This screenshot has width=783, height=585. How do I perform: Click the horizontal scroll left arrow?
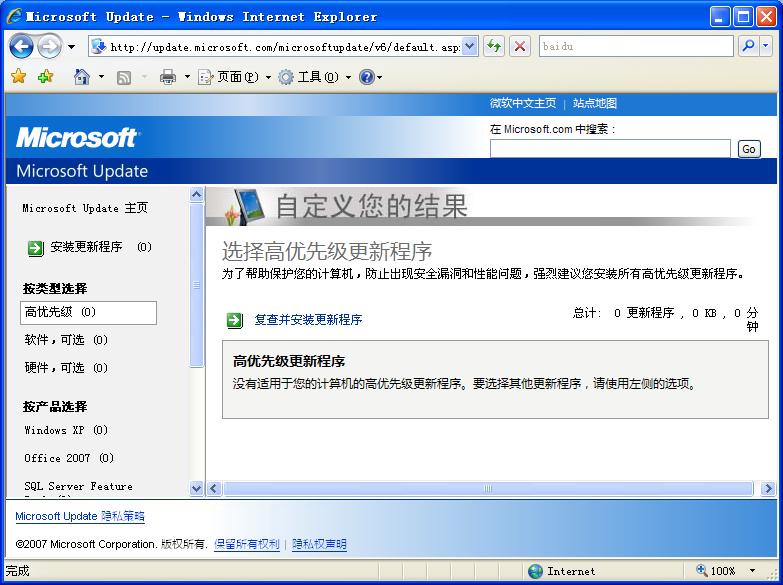(214, 489)
